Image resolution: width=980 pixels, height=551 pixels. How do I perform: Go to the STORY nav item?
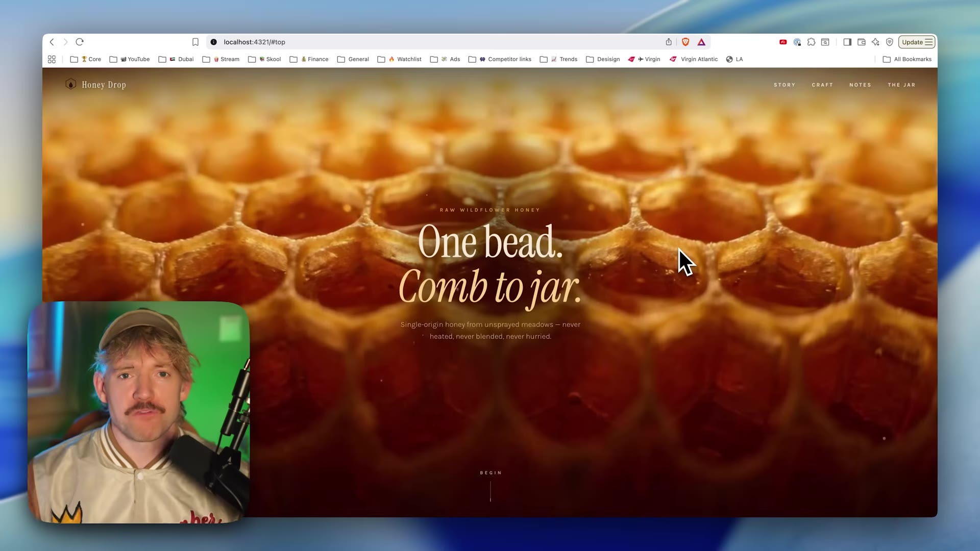pyautogui.click(x=785, y=85)
